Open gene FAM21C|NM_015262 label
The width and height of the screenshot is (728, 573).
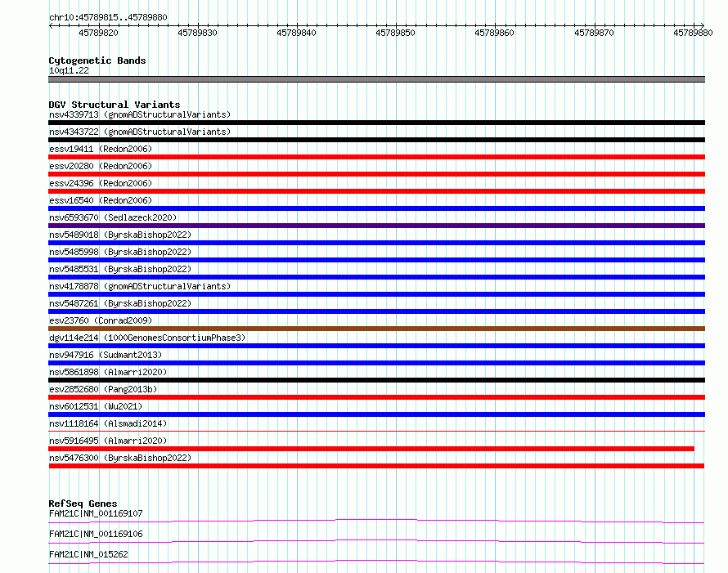[88, 554]
